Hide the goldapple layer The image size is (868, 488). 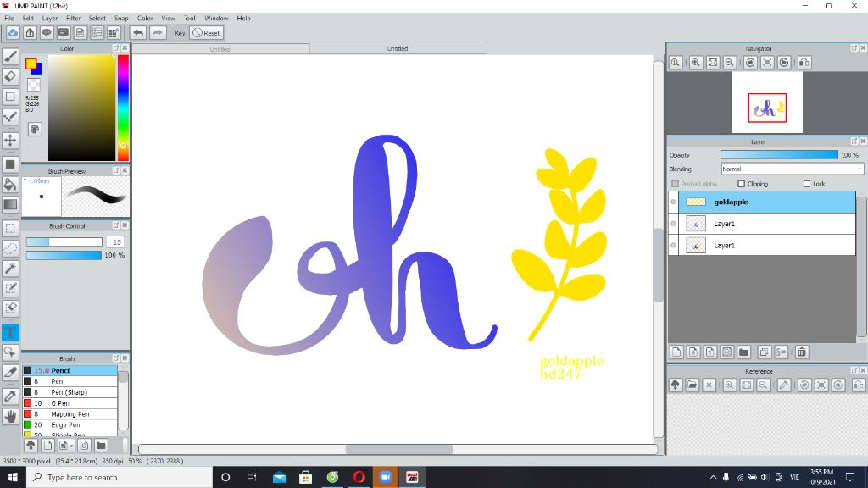(673, 202)
